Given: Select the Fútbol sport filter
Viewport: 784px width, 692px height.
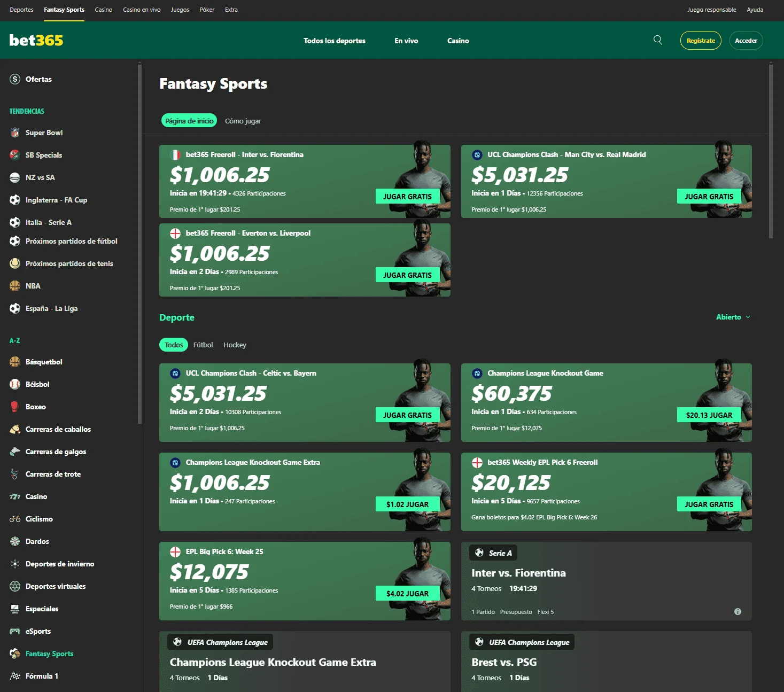Looking at the screenshot, I should click(203, 345).
